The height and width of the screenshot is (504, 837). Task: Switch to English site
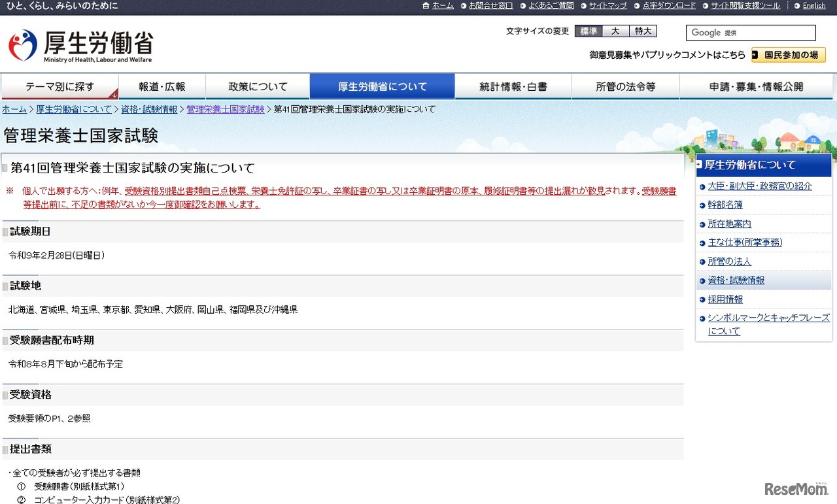[814, 6]
